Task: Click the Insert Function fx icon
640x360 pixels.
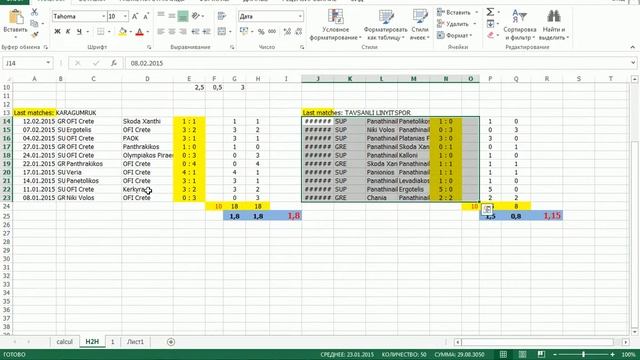Action: click(114, 63)
